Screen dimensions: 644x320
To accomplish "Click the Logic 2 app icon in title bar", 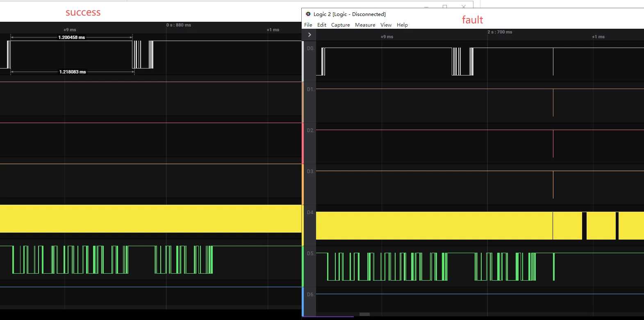I will [308, 14].
